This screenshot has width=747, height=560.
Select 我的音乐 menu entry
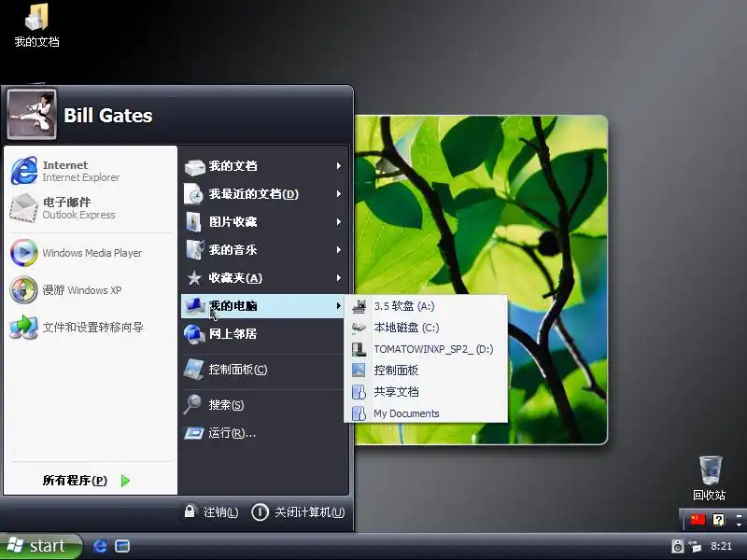click(x=264, y=249)
